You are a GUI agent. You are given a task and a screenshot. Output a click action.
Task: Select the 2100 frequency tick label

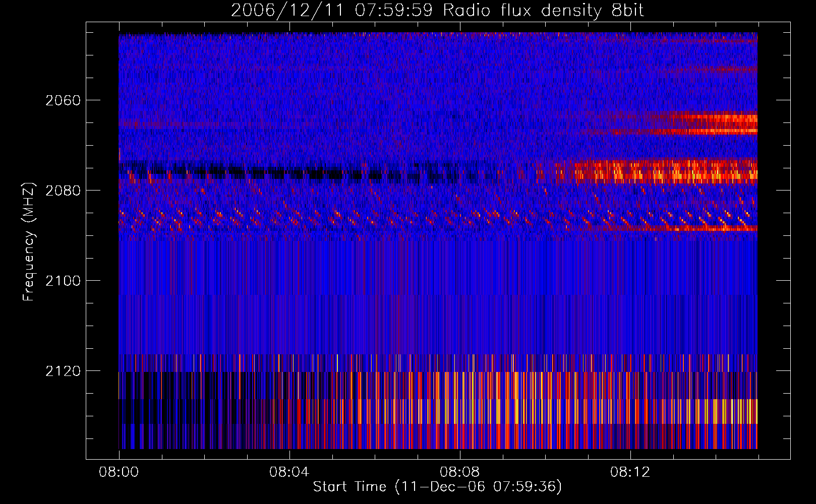point(63,281)
